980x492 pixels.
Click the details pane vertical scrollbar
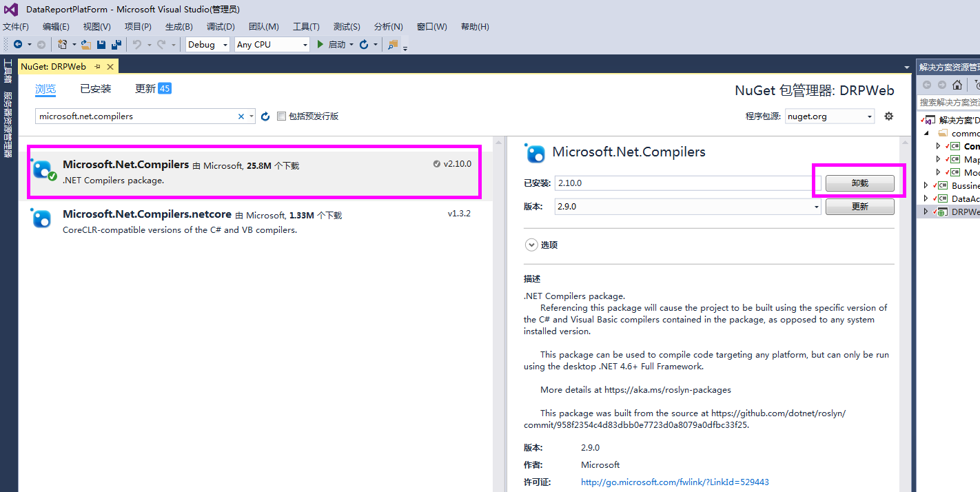point(905,314)
